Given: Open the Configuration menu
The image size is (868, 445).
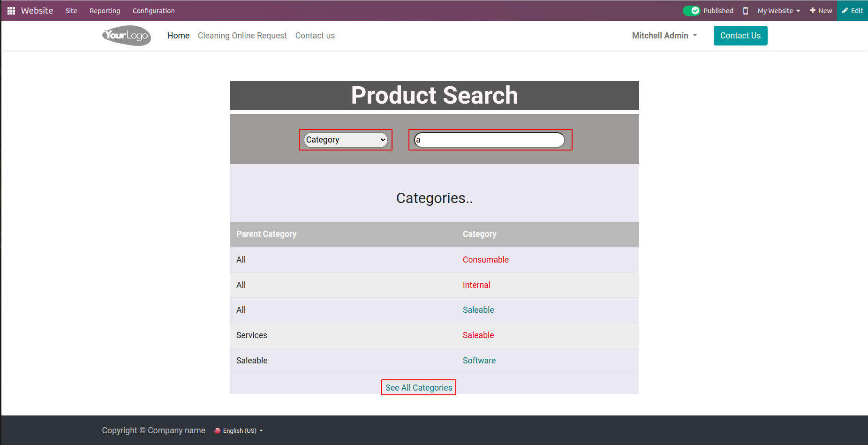Looking at the screenshot, I should click(153, 11).
